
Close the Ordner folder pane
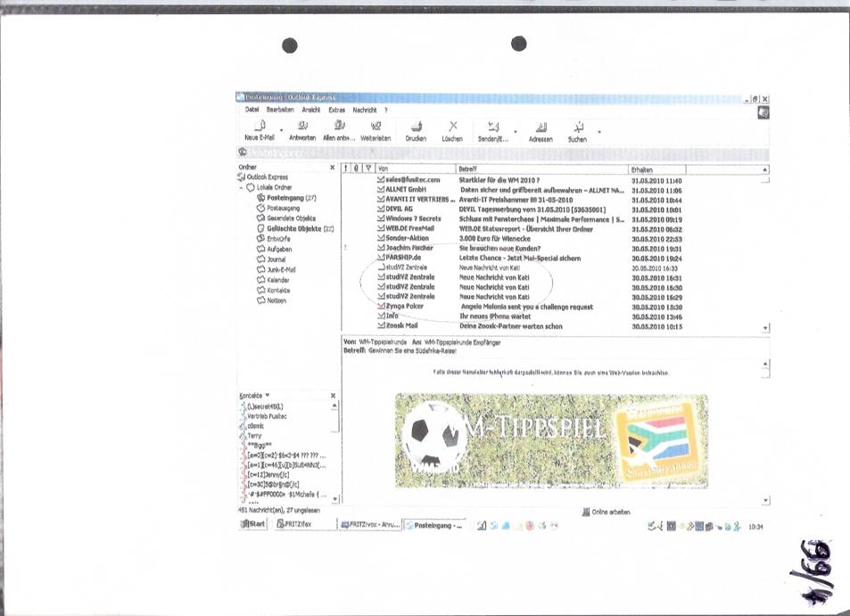[x=333, y=168]
